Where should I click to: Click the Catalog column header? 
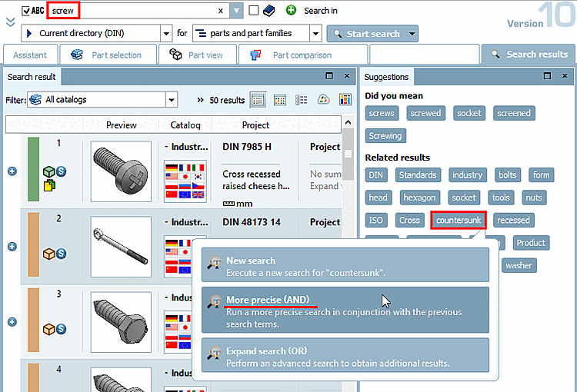click(185, 125)
